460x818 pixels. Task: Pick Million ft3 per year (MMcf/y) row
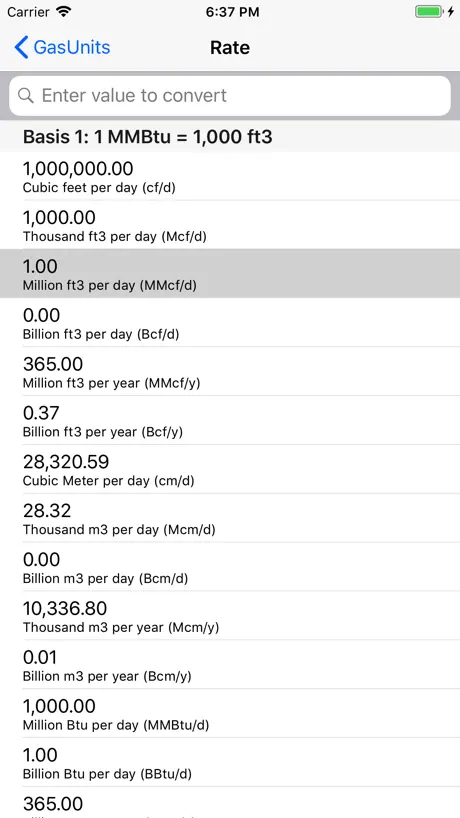230,371
